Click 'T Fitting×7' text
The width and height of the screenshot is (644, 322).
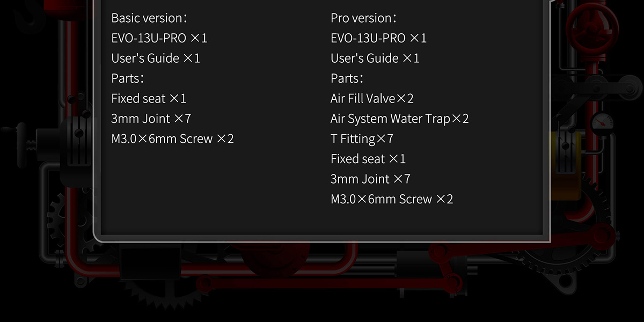pyautogui.click(x=362, y=138)
